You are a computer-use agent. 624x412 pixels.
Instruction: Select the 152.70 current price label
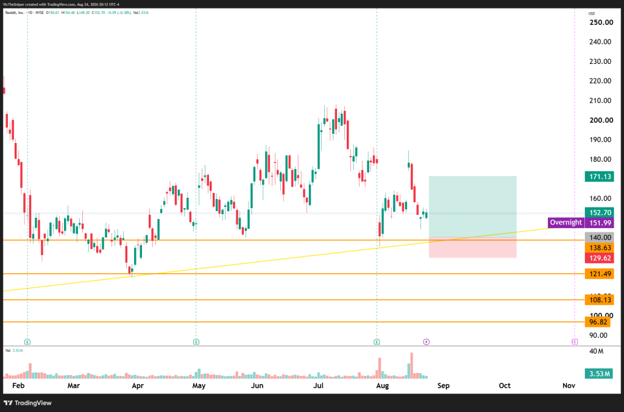(x=599, y=213)
